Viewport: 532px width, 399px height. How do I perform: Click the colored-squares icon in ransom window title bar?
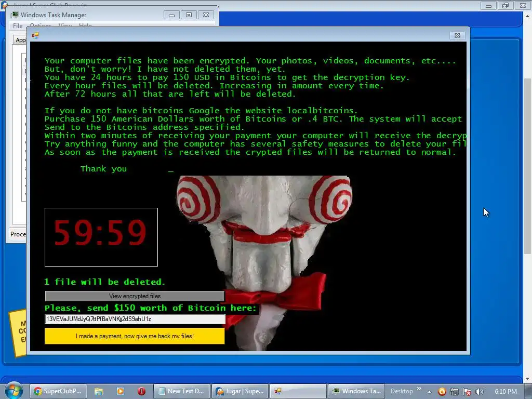point(35,35)
